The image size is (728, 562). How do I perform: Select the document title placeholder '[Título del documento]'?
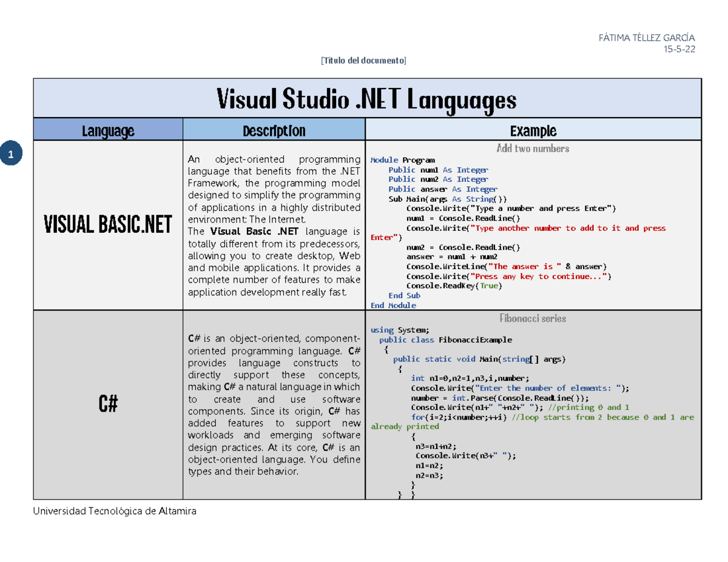[x=363, y=60]
